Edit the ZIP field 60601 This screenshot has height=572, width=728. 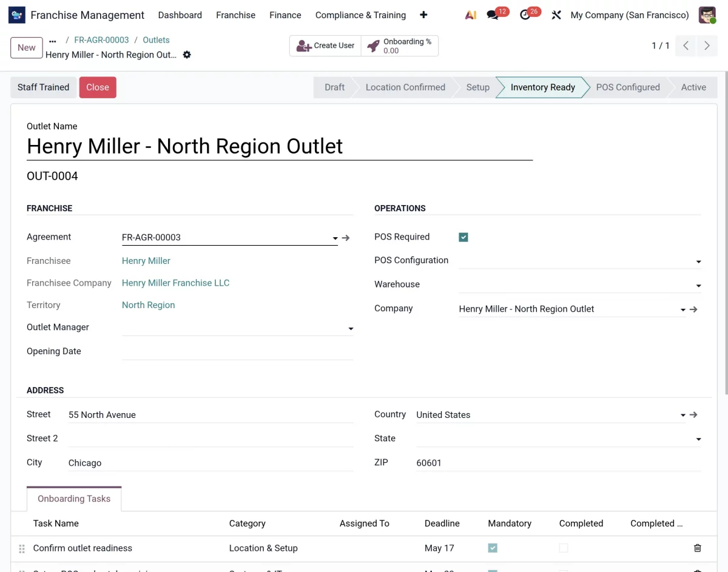point(558,463)
